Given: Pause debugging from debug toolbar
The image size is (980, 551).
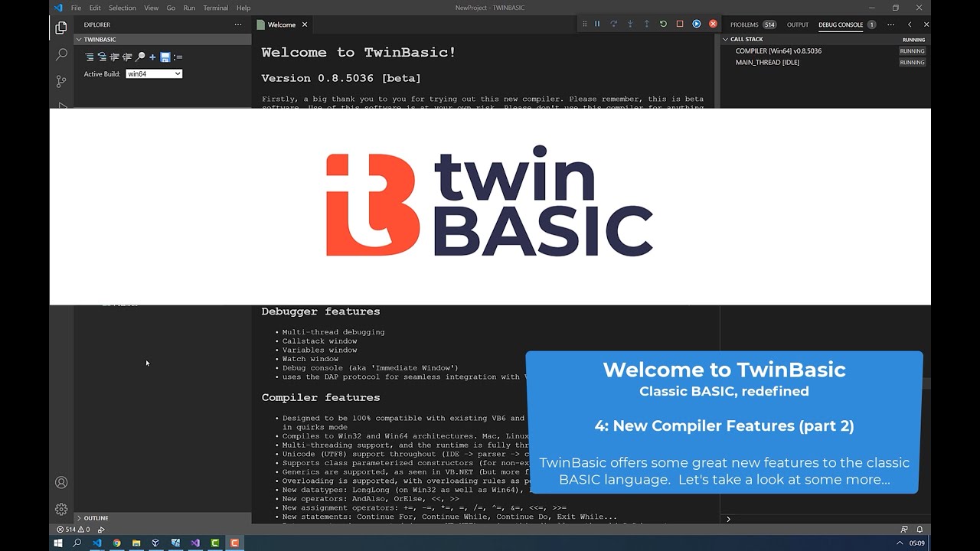Looking at the screenshot, I should (597, 24).
